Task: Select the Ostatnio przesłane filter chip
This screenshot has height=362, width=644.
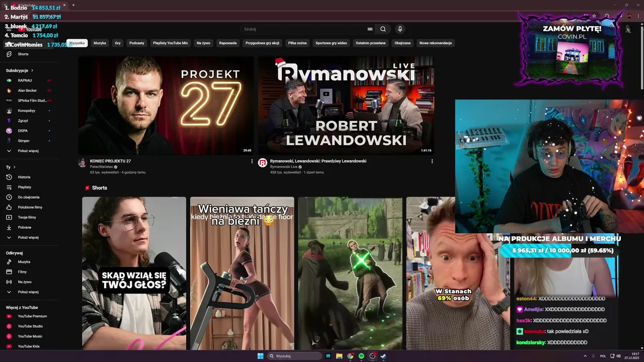Action: point(371,43)
